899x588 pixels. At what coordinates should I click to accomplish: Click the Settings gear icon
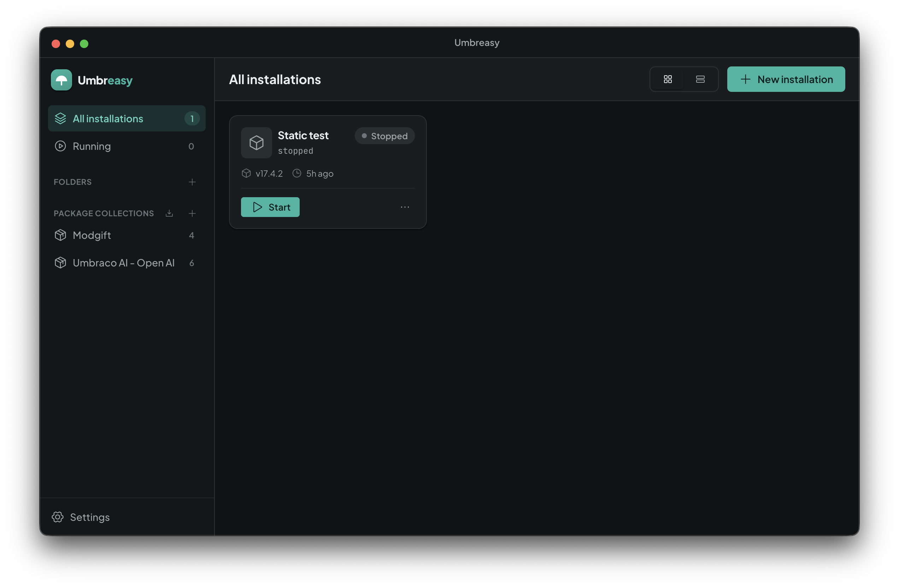[57, 517]
